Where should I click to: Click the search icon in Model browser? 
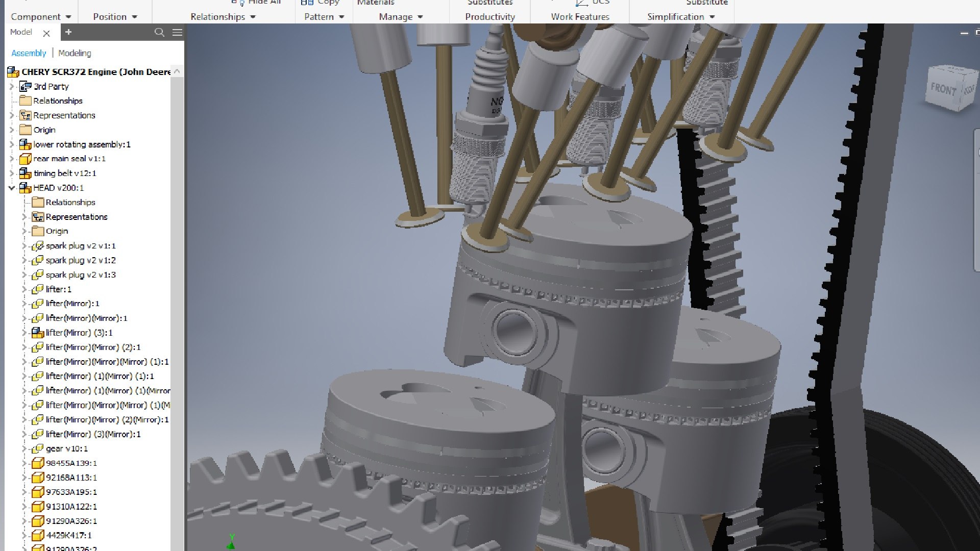[159, 32]
